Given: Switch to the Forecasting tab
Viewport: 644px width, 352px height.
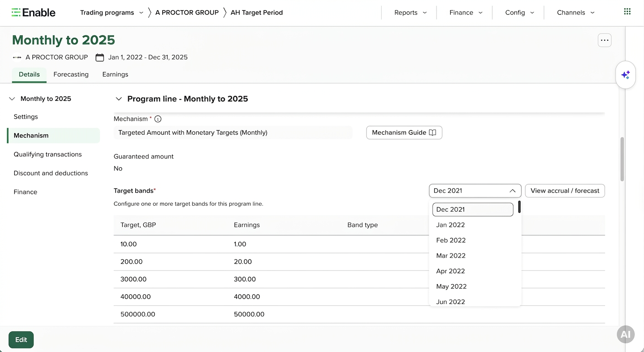Looking at the screenshot, I should [71, 74].
